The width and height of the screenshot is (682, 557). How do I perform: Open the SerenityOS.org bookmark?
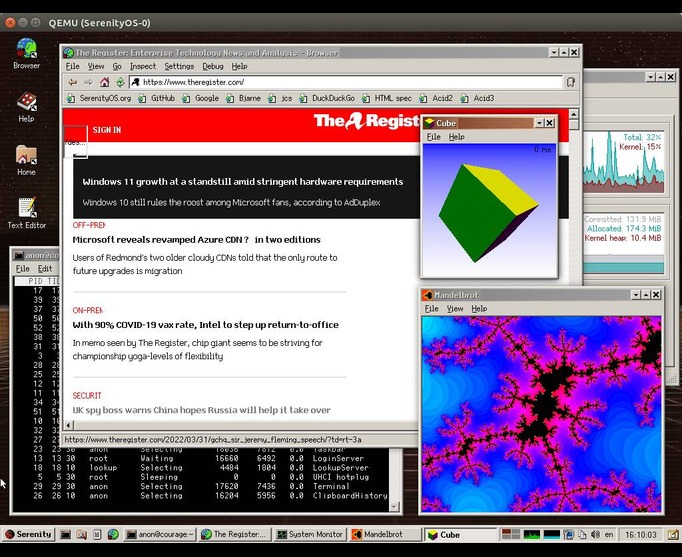[99, 98]
